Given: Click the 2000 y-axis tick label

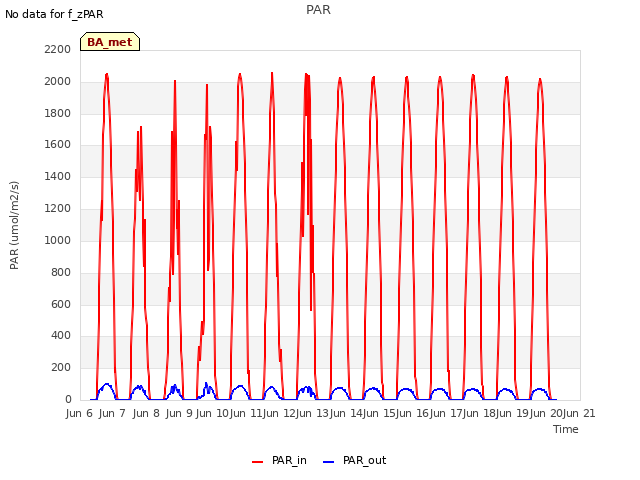Looking at the screenshot, I should pos(58,81).
